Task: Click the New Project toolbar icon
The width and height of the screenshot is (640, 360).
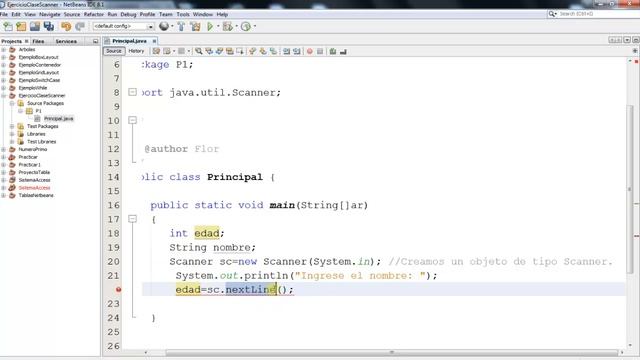Action: [21, 27]
